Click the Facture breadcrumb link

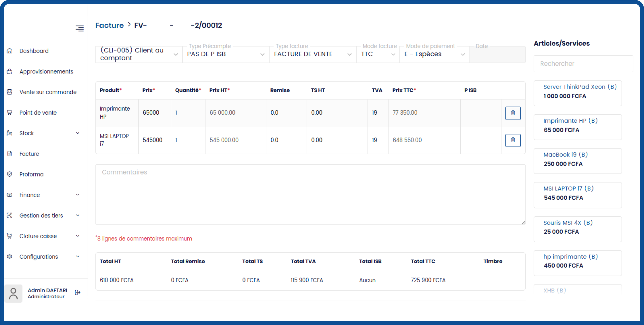pos(109,25)
